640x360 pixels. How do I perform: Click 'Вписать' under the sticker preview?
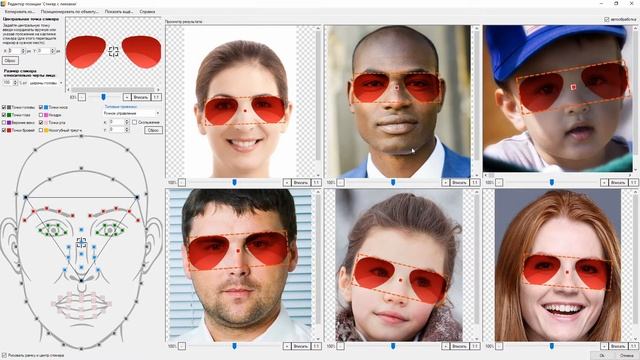[x=141, y=97]
